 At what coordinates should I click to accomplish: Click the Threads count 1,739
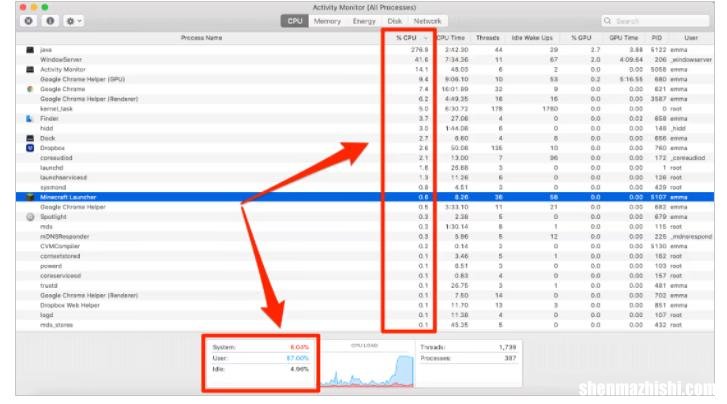point(507,347)
